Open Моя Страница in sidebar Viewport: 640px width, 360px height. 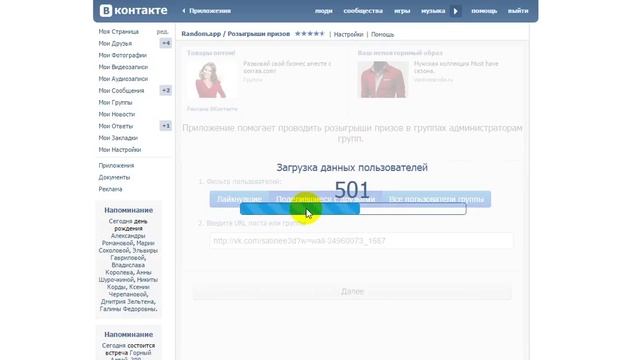tap(118, 31)
